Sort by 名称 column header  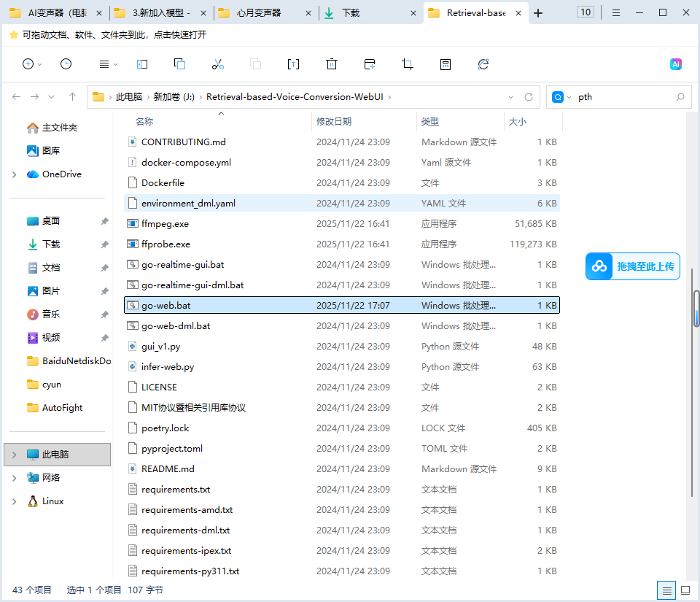pos(144,121)
